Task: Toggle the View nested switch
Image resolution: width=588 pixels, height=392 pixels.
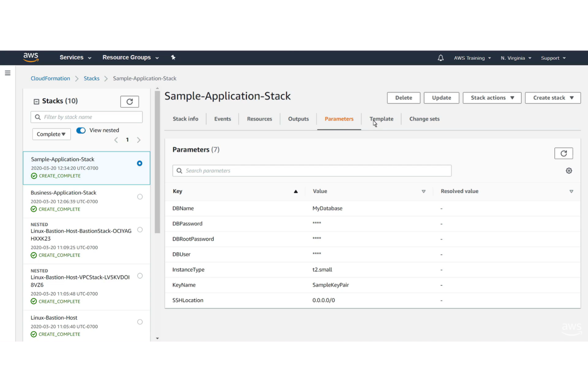Action: (x=81, y=130)
